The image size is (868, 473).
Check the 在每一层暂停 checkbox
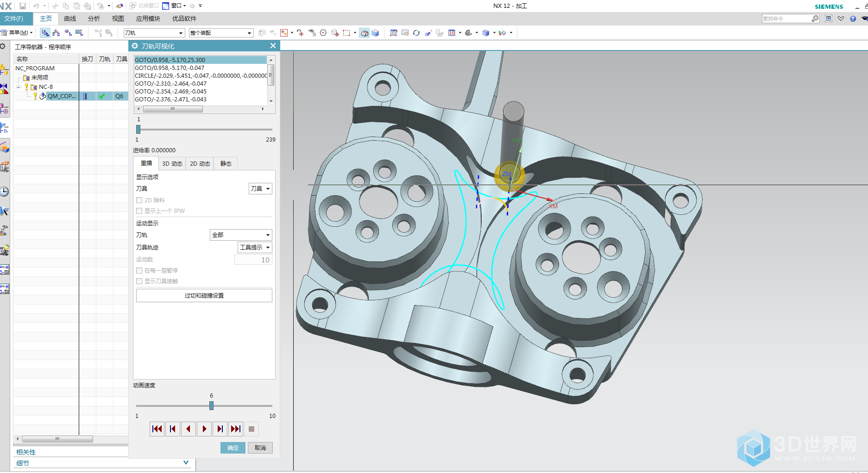[x=139, y=270]
